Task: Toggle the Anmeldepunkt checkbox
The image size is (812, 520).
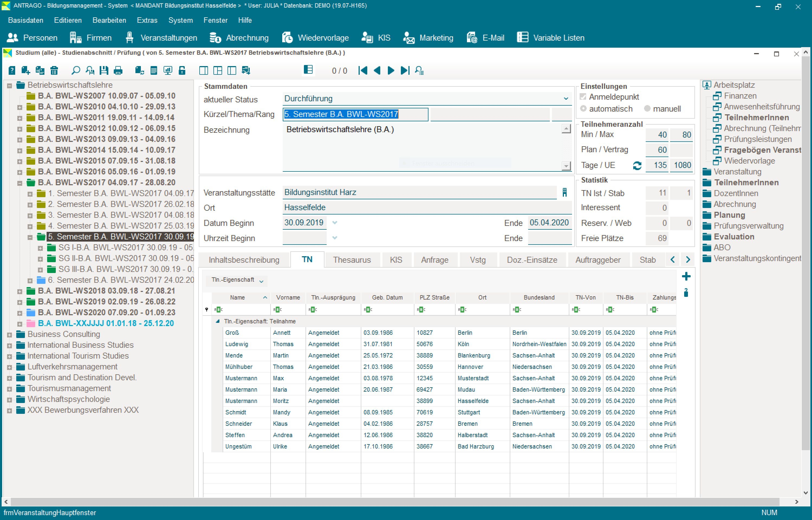Action: click(x=583, y=97)
